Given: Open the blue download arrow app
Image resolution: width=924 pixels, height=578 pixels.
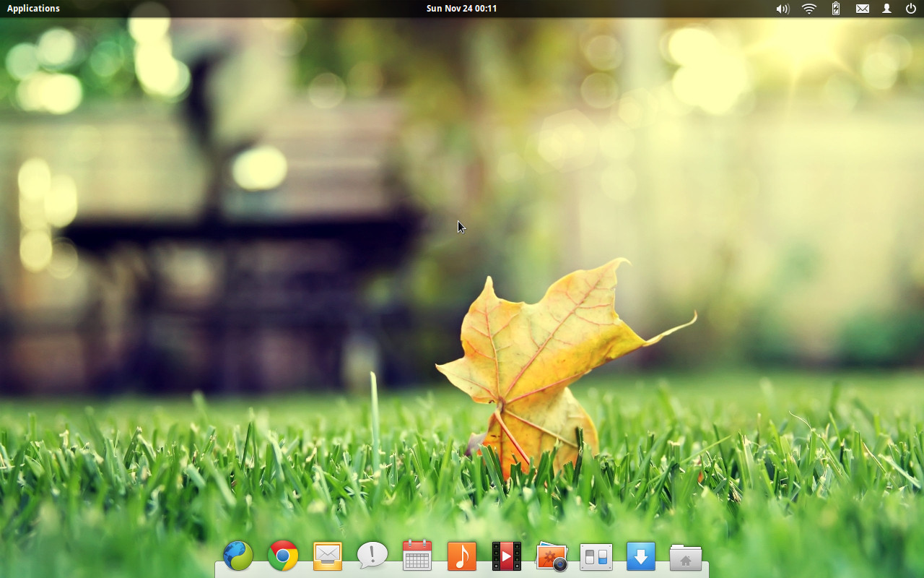Looking at the screenshot, I should pyautogui.click(x=641, y=556).
